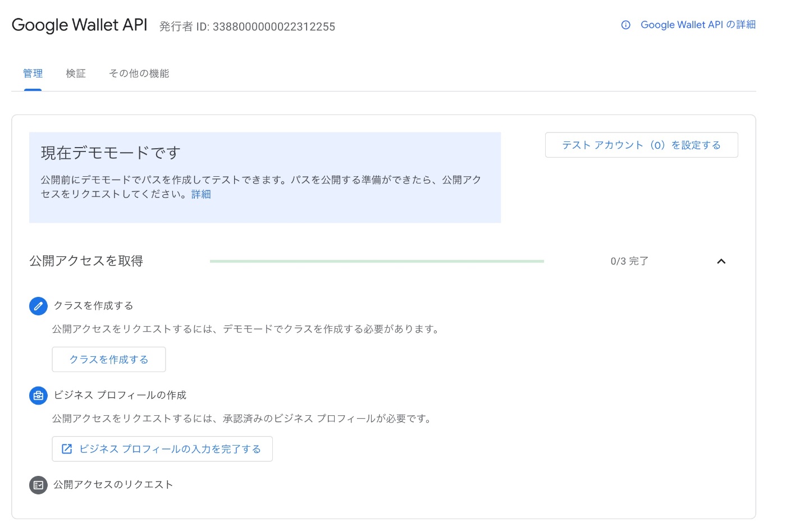Click the Google Wallet API page title

point(79,25)
